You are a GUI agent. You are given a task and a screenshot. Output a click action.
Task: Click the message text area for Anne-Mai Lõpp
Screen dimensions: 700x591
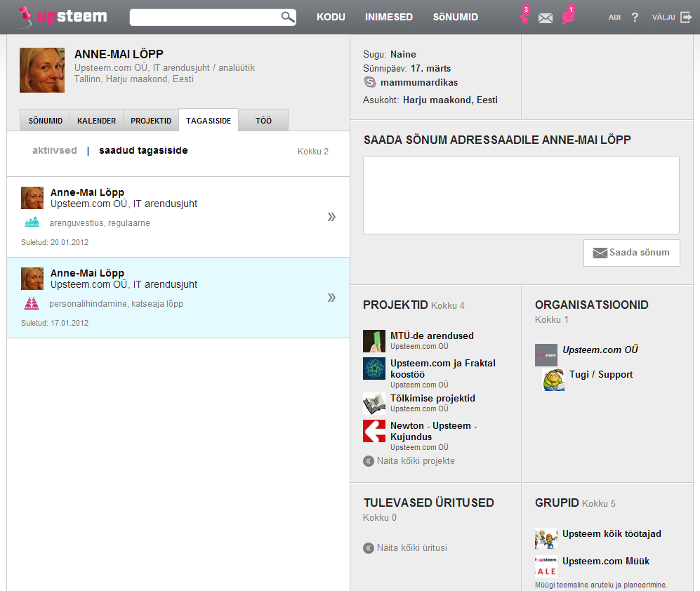[x=521, y=195]
